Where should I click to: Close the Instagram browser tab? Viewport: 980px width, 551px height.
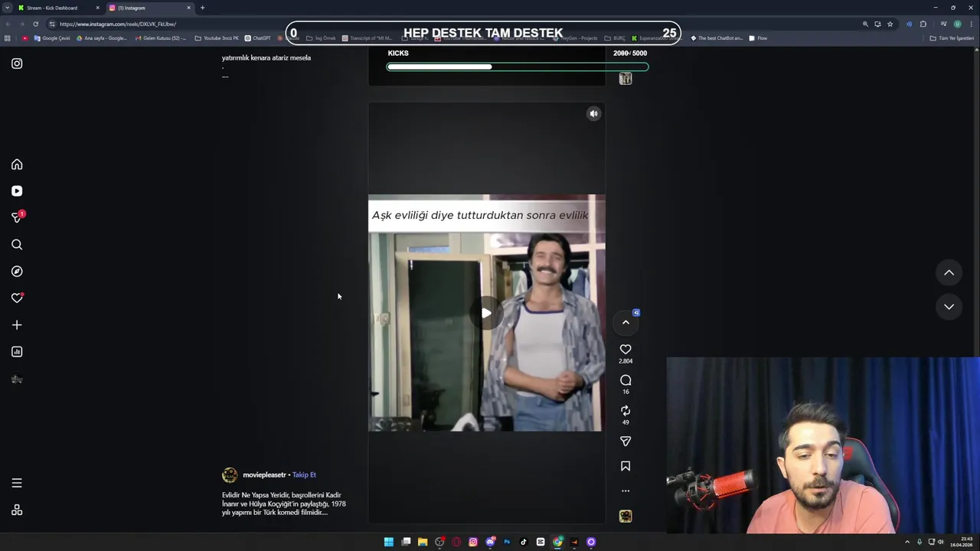pyautogui.click(x=188, y=8)
